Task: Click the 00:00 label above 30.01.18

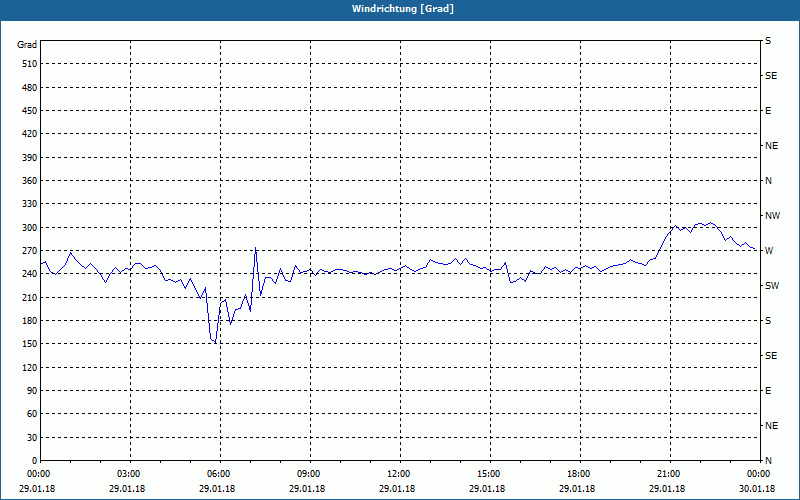Action: click(x=759, y=474)
